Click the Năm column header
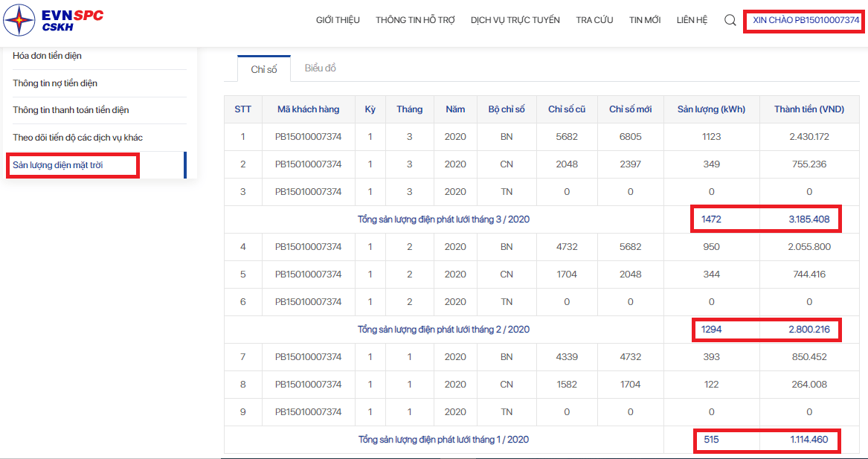Image resolution: width=868 pixels, height=459 pixels. click(x=456, y=109)
